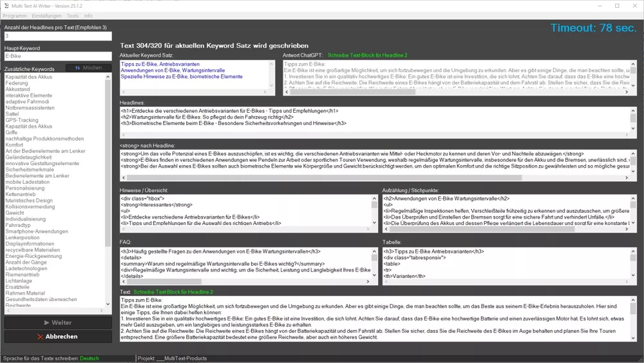Select 'nachhaltige Produktionsmethoden' keyword
644x363 pixels.
[x=44, y=139]
